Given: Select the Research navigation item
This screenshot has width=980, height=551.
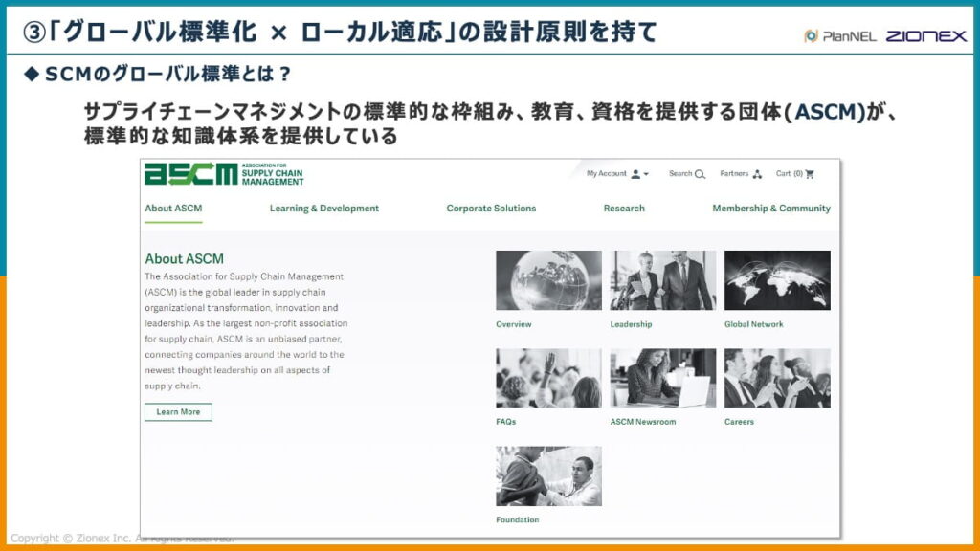Looking at the screenshot, I should pyautogui.click(x=624, y=208).
